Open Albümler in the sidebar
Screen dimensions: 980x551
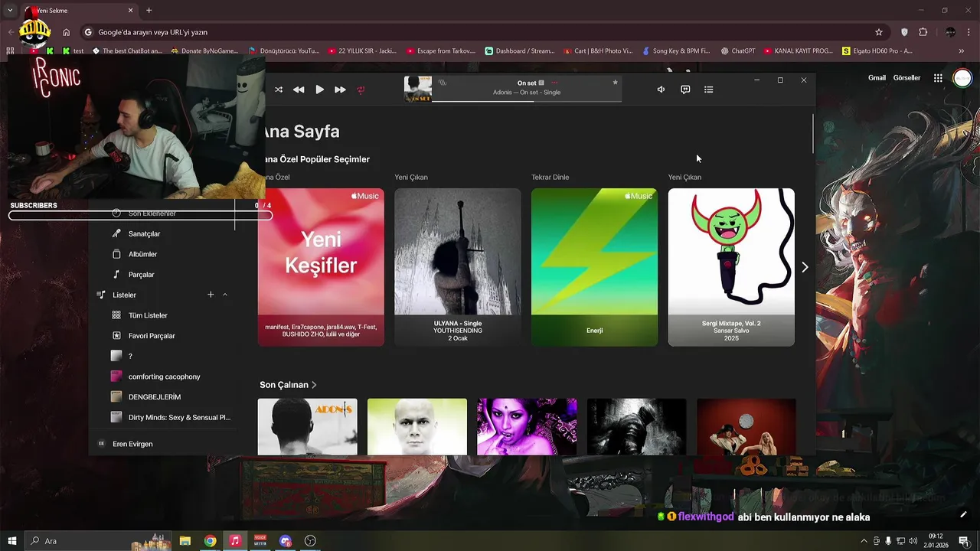pos(142,254)
